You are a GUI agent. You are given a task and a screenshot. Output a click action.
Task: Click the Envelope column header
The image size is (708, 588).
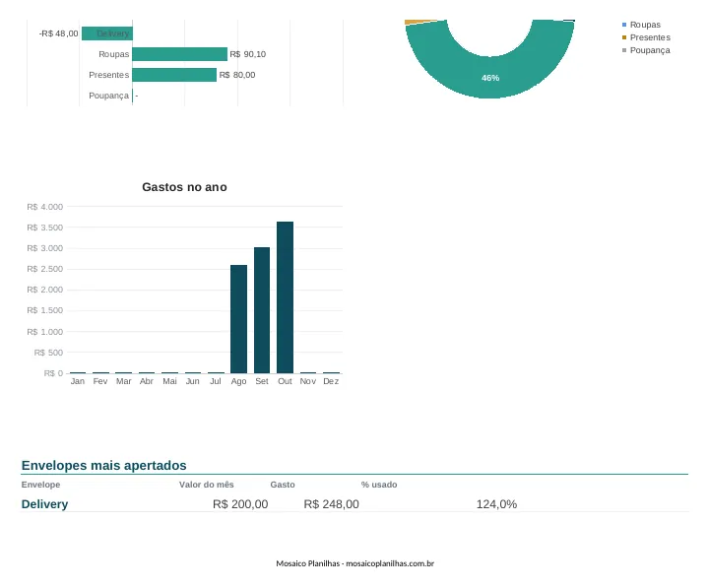tap(40, 485)
